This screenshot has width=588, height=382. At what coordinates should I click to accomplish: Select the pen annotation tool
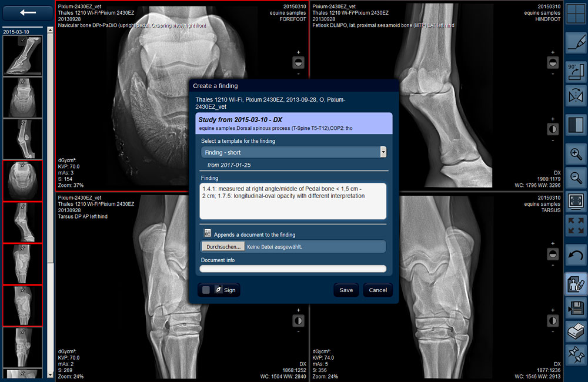click(x=576, y=43)
